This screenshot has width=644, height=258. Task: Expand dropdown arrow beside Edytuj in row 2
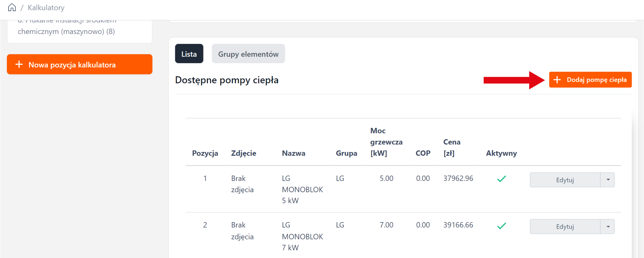click(608, 227)
